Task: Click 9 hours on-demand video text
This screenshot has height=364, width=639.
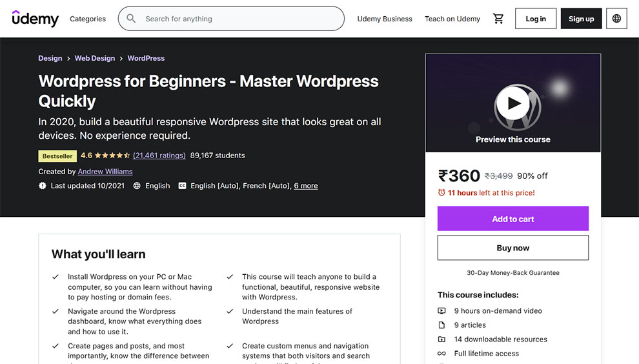Action: [498, 310]
